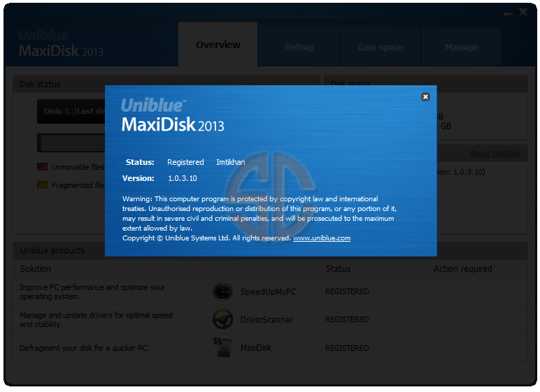Click REGISTERED status for SpeedUpMyPC
The image size is (540, 392).
click(x=347, y=291)
